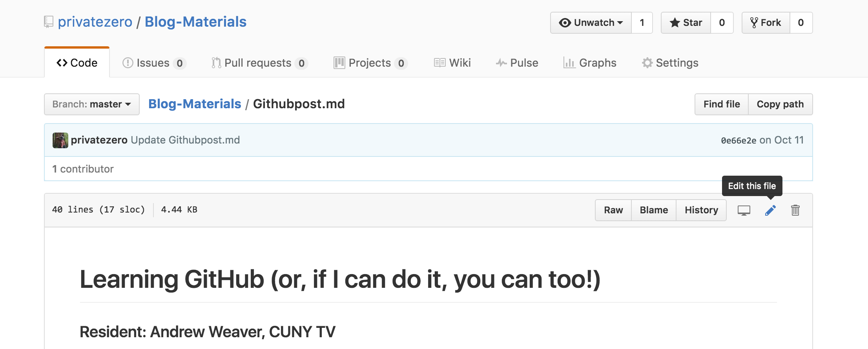Screen dimensions: 868x349
Task: Click Resident: Andrew Weaver, CUNY TV heading
Action: [208, 332]
